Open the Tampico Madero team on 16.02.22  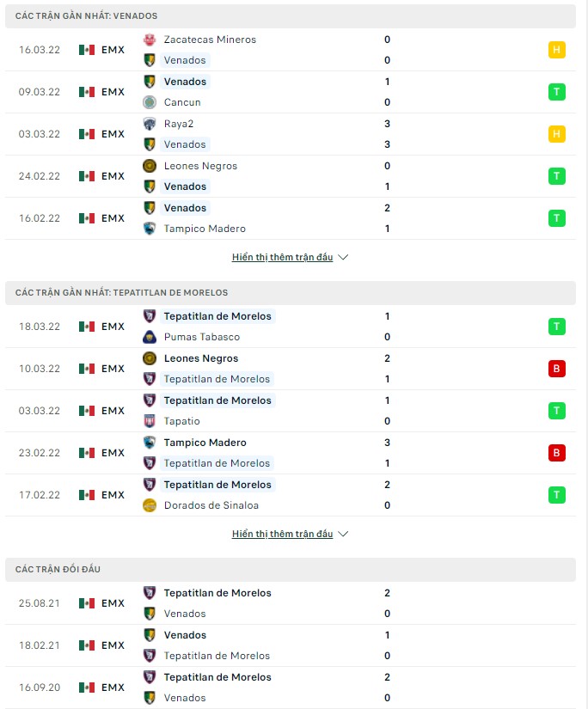[x=205, y=229]
